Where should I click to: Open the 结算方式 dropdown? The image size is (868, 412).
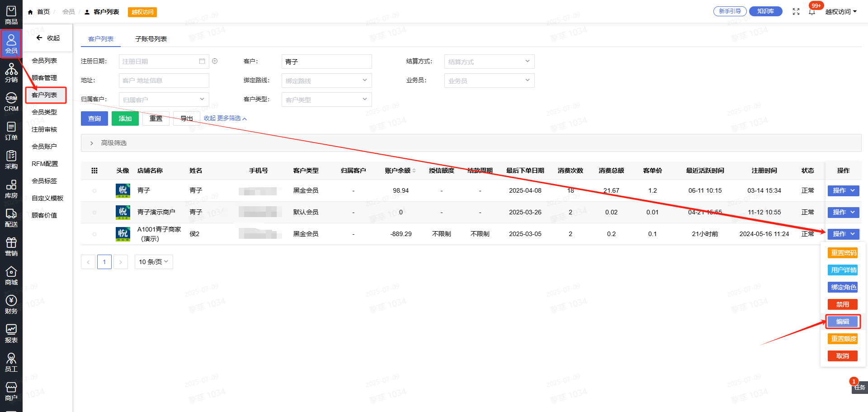pyautogui.click(x=489, y=62)
